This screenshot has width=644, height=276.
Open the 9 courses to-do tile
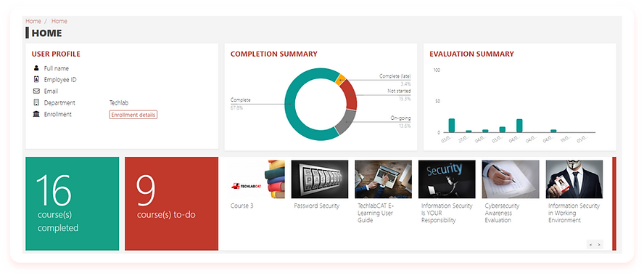point(172,203)
